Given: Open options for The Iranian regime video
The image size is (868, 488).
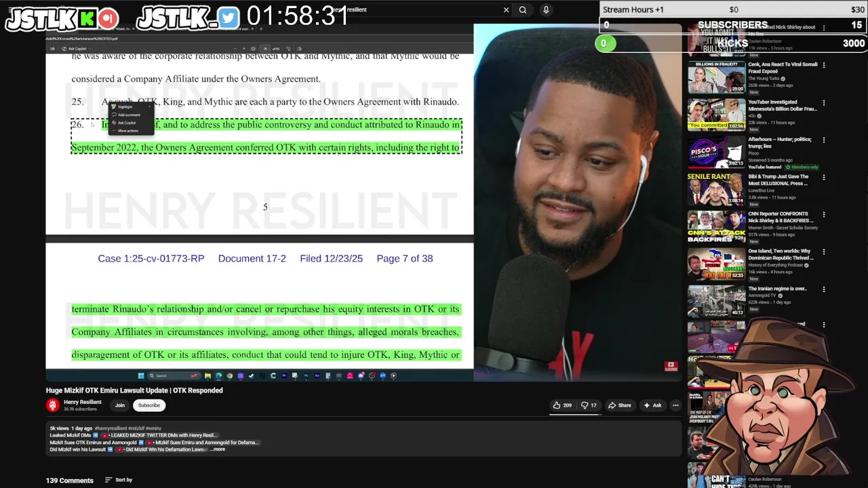Looking at the screenshot, I should pyautogui.click(x=824, y=289).
